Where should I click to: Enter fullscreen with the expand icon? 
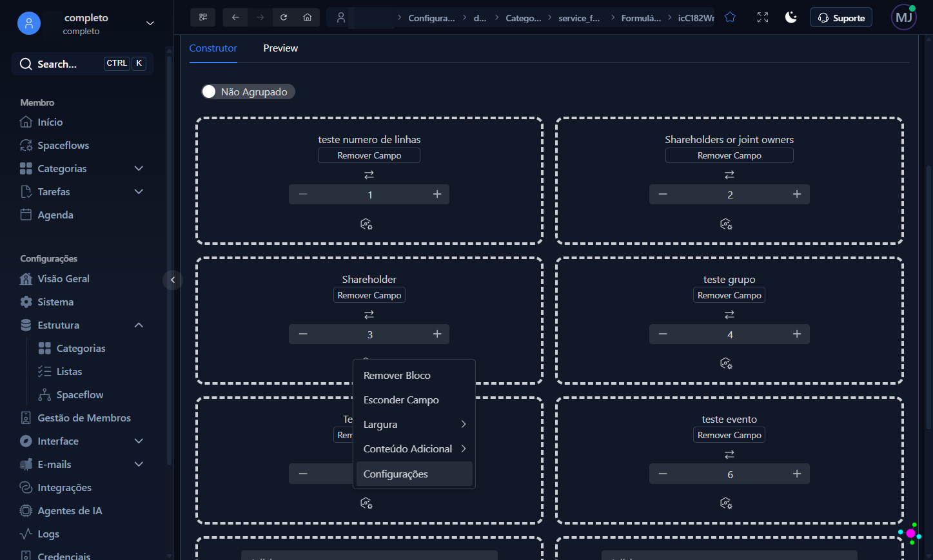click(x=763, y=17)
